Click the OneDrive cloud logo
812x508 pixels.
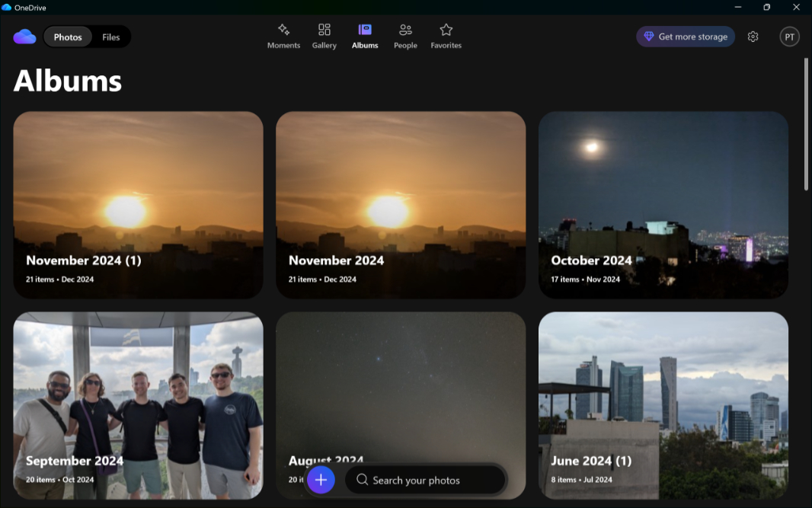(24, 37)
